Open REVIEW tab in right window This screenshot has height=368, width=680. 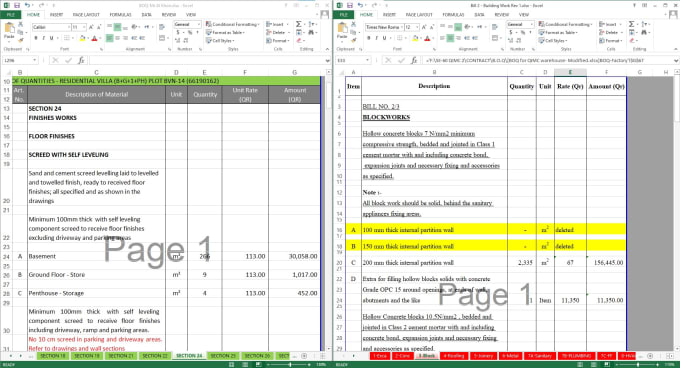tap(501, 15)
